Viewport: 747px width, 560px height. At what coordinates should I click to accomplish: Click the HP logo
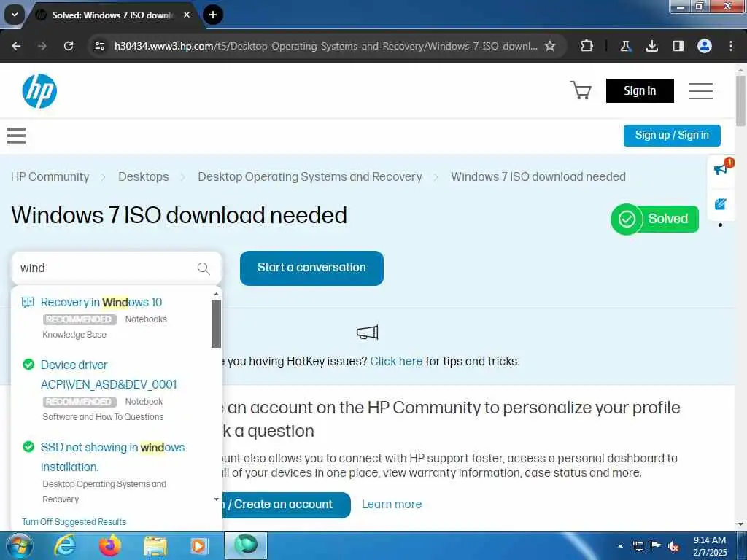pos(39,91)
